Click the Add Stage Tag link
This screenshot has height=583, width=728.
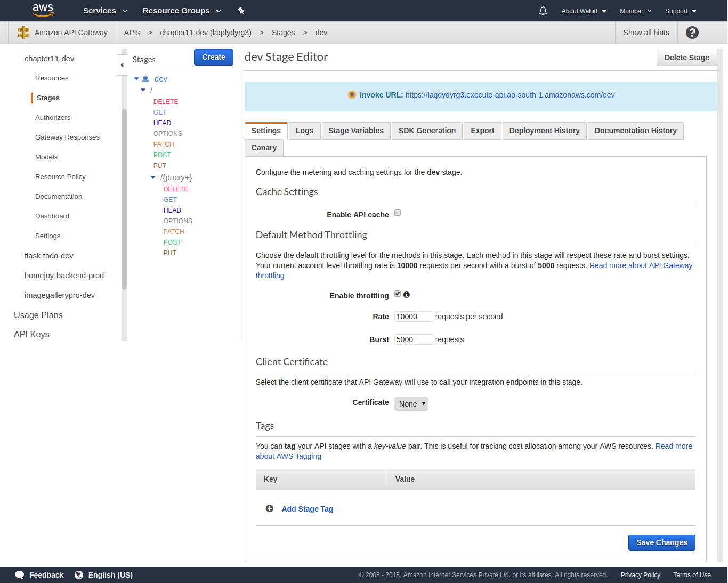tap(308, 509)
